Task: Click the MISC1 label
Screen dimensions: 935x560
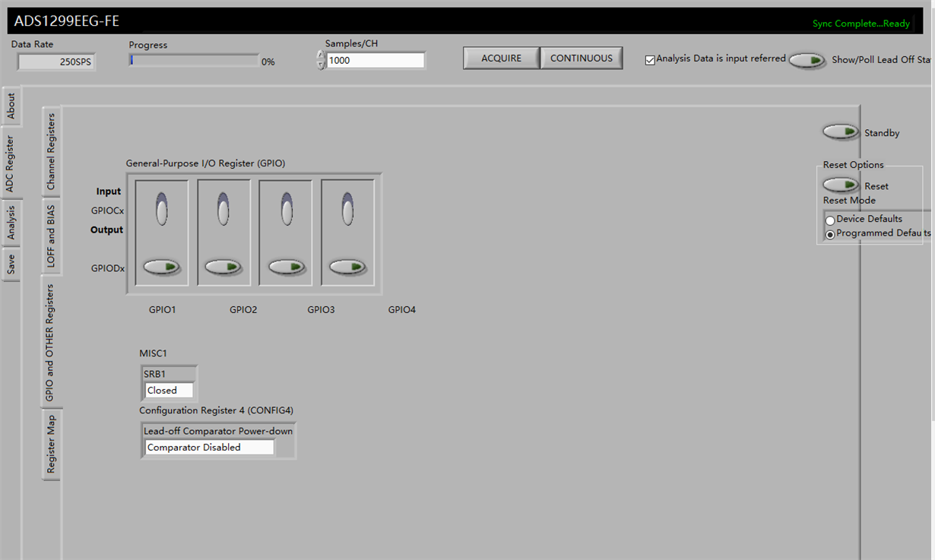Action: tap(153, 353)
